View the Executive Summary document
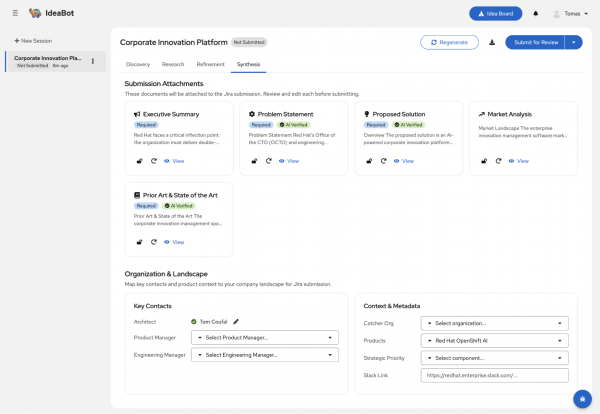600x414 pixels. click(174, 161)
